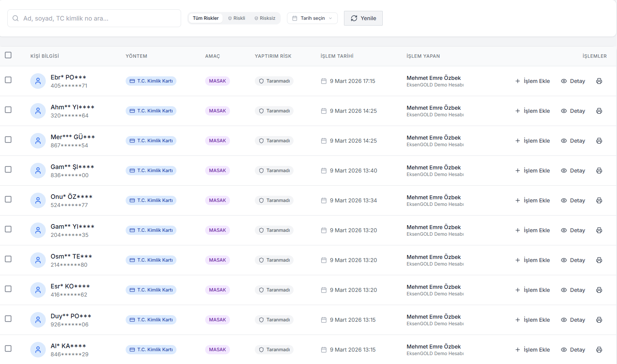Select the Risksiz filter tab
The height and width of the screenshot is (364, 617).
pos(265,18)
